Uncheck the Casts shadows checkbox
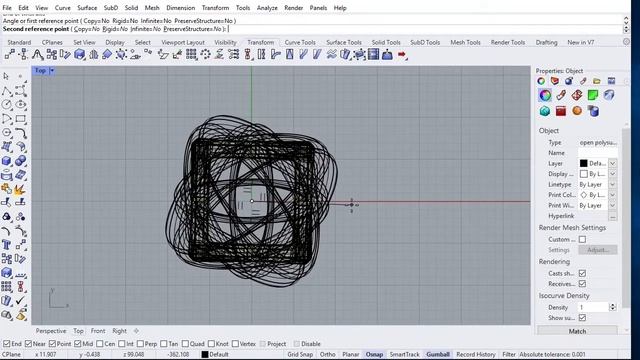 click(x=582, y=273)
